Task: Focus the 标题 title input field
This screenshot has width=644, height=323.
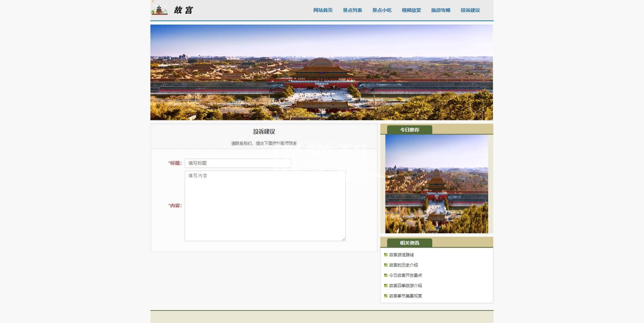Action: click(238, 163)
